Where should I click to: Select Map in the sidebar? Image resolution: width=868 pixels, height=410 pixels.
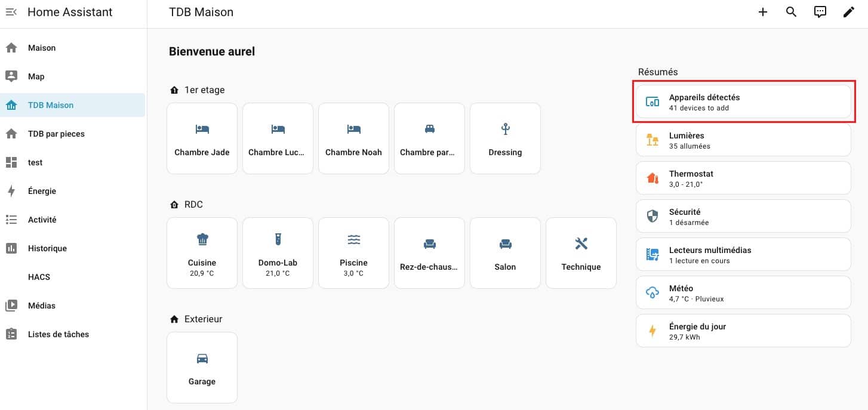[x=36, y=76]
